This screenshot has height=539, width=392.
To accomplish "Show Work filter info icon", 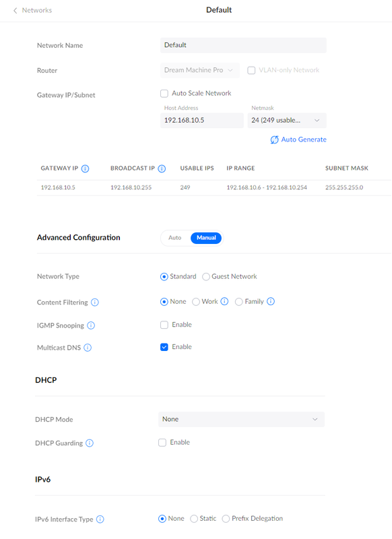I will click(224, 301).
